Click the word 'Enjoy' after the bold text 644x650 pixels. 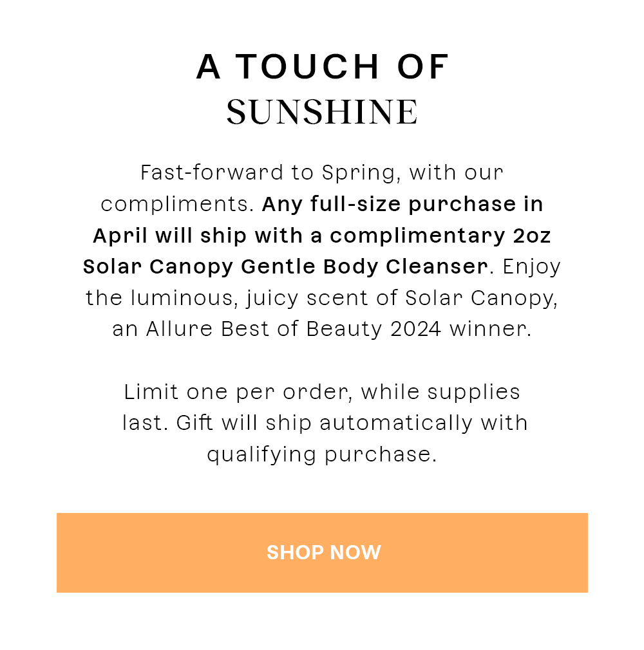coord(531,266)
